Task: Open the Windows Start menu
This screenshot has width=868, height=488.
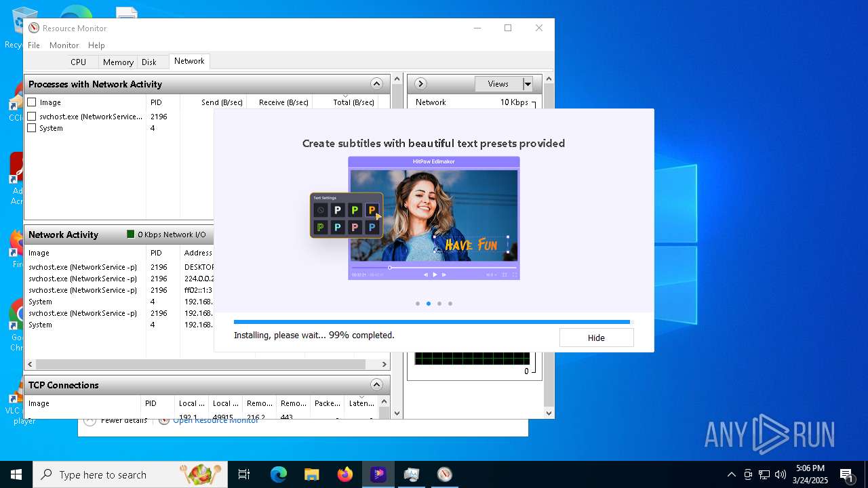Action: [x=16, y=474]
